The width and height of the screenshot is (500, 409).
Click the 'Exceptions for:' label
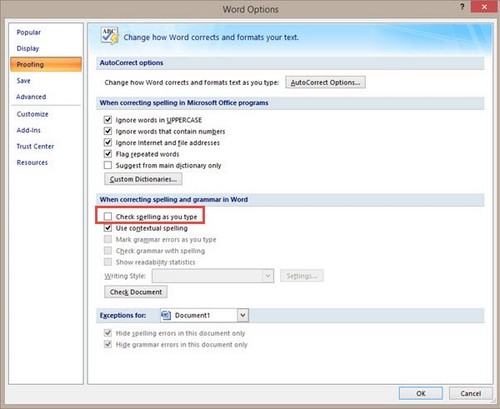click(x=123, y=315)
